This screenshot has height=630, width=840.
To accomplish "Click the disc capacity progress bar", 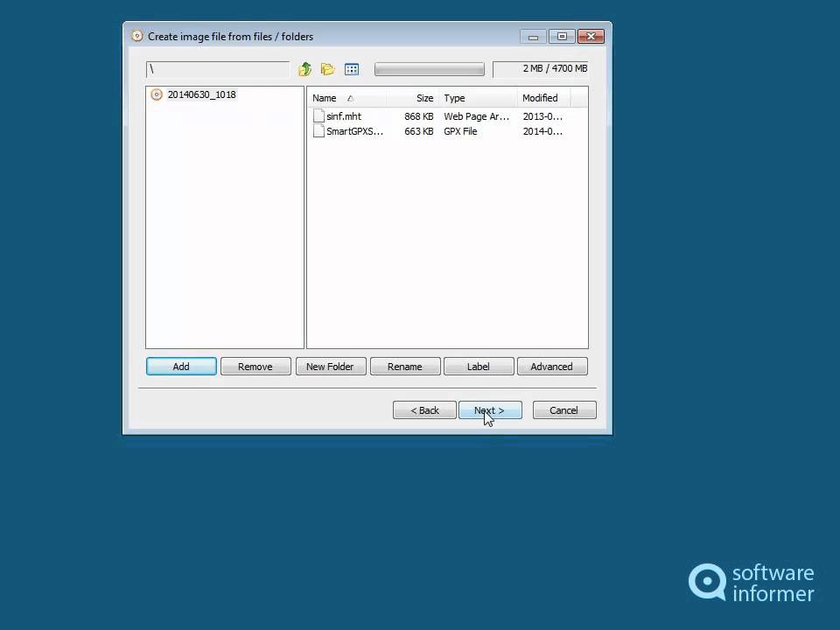I will click(x=429, y=69).
